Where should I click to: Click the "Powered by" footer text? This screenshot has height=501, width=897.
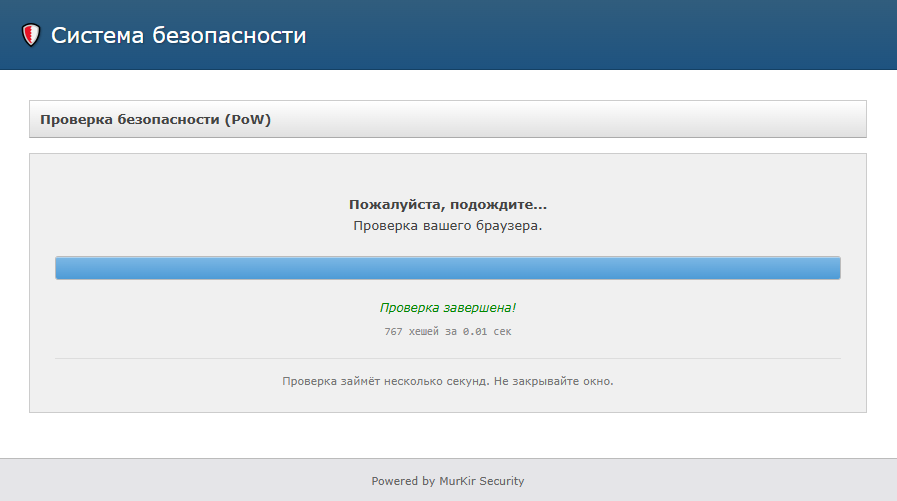(403, 481)
